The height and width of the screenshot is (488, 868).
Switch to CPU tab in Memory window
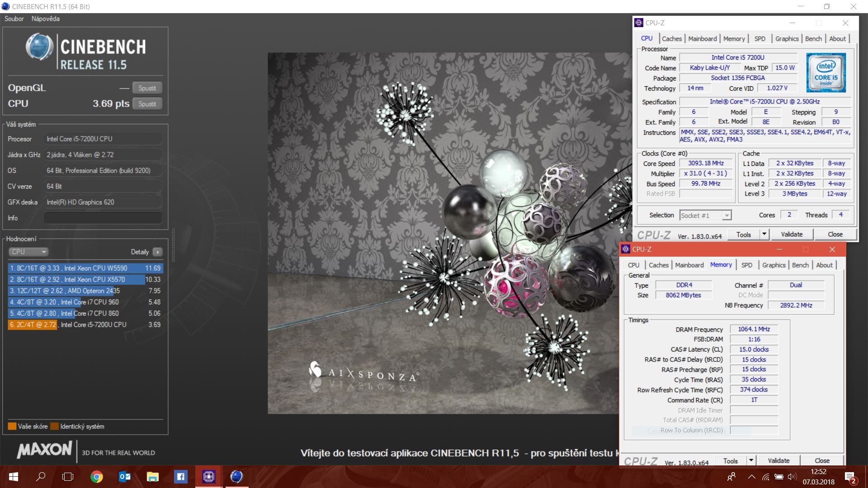pyautogui.click(x=633, y=265)
